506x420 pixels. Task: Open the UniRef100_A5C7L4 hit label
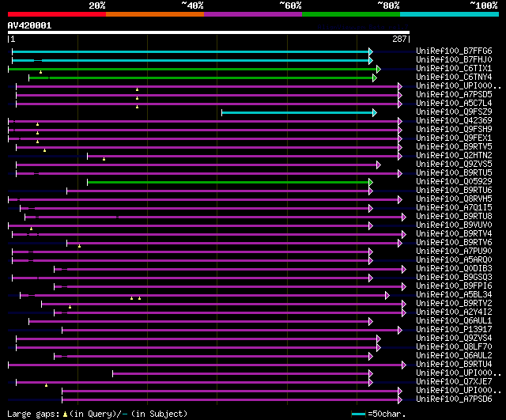pos(454,104)
